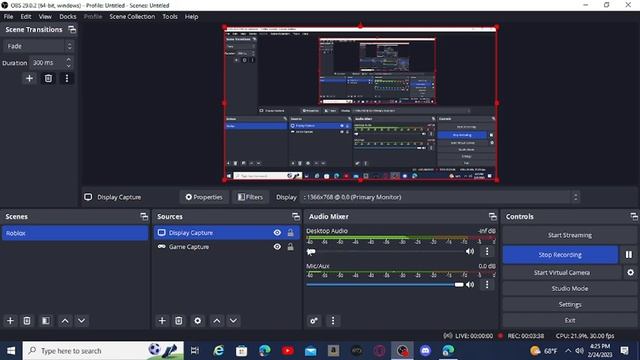The image size is (640, 360).
Task: Delete the selected scene transition
Action: [x=48, y=78]
